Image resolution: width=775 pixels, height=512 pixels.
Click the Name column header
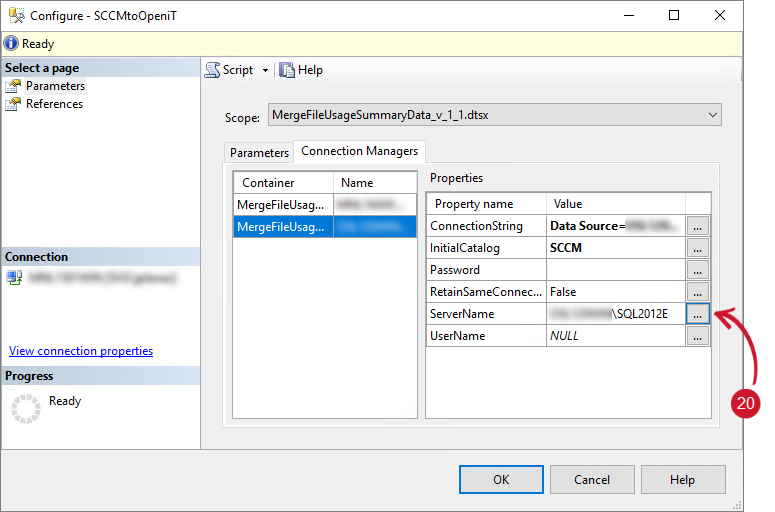pos(375,183)
